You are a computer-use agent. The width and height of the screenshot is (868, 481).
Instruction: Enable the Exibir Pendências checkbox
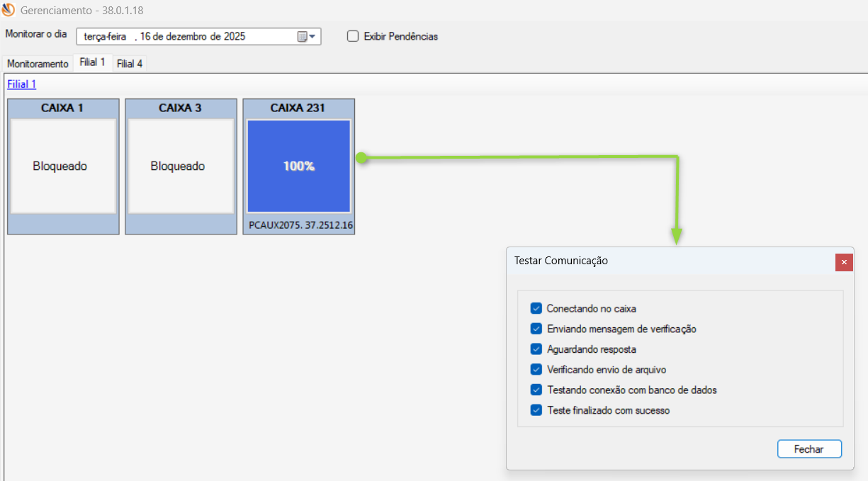coord(353,36)
